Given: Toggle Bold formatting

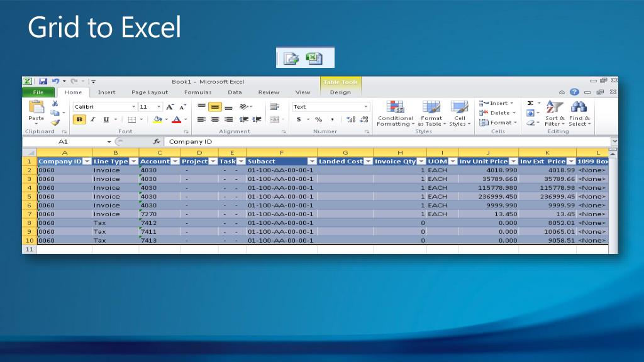Looking at the screenshot, I should click(x=79, y=119).
